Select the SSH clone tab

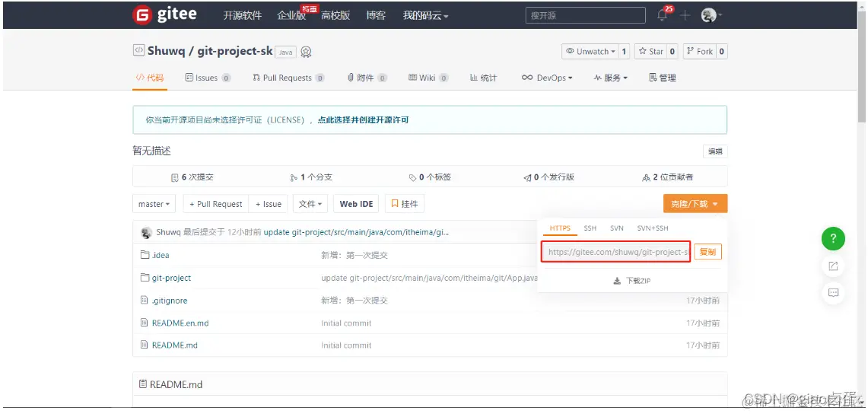(590, 228)
